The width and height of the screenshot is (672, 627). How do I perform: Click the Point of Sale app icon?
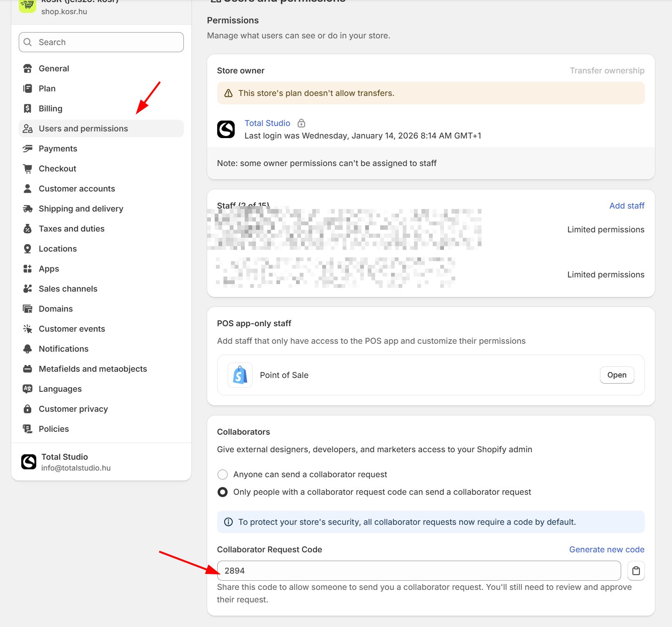[240, 375]
